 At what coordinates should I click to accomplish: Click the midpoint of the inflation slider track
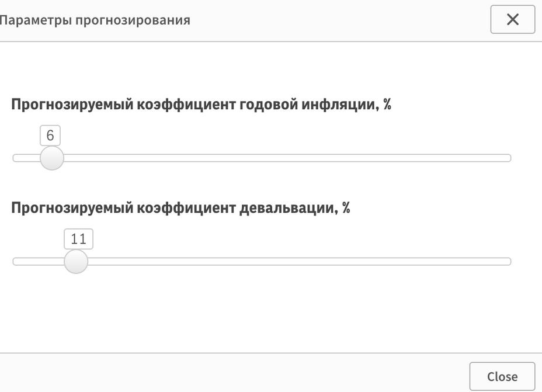click(262, 158)
